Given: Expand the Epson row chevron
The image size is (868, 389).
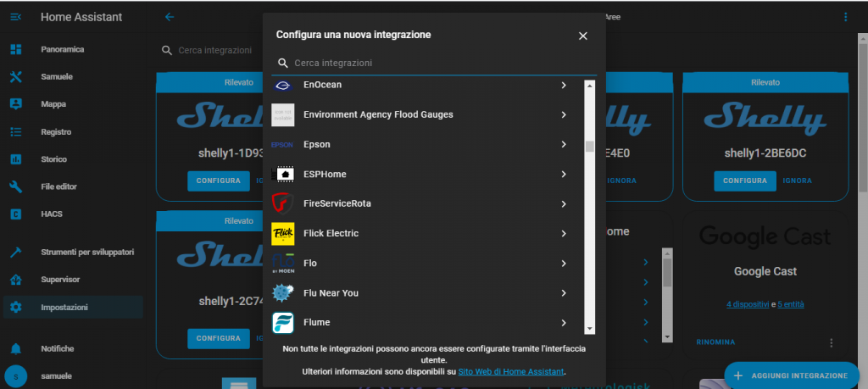Looking at the screenshot, I should pyautogui.click(x=564, y=144).
